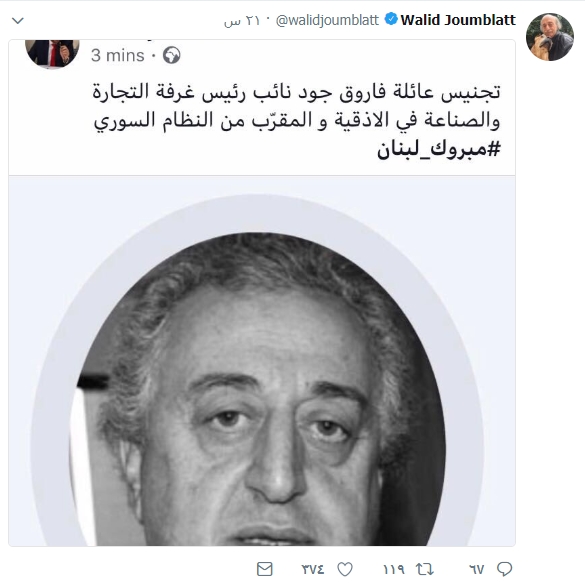Screen dimensions: 585x586
Task: Click the retweet count ١١٩
Action: (x=394, y=570)
